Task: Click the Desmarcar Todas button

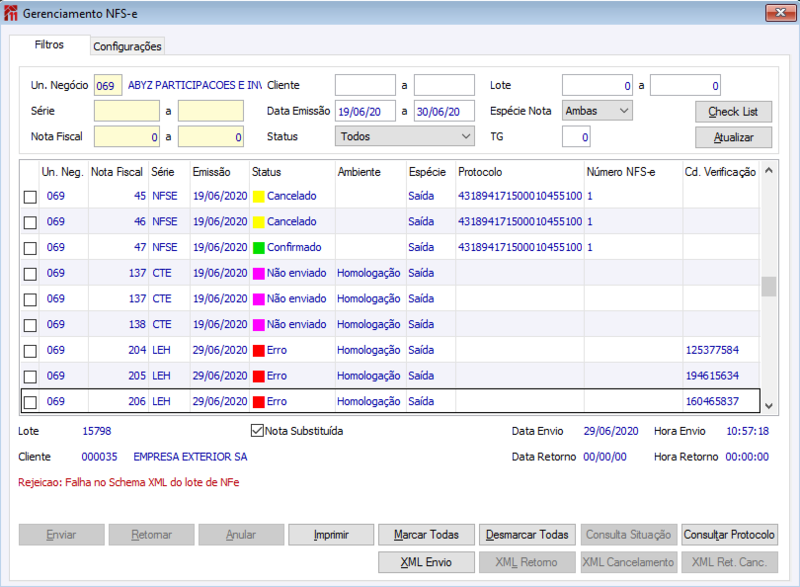Action: tap(527, 534)
